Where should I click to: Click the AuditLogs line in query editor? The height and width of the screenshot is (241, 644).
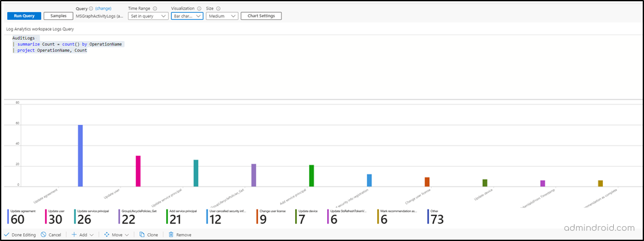click(23, 38)
